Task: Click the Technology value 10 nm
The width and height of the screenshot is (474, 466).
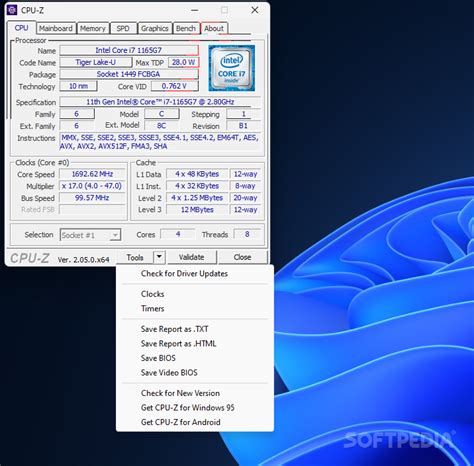Action: pyautogui.click(x=79, y=86)
